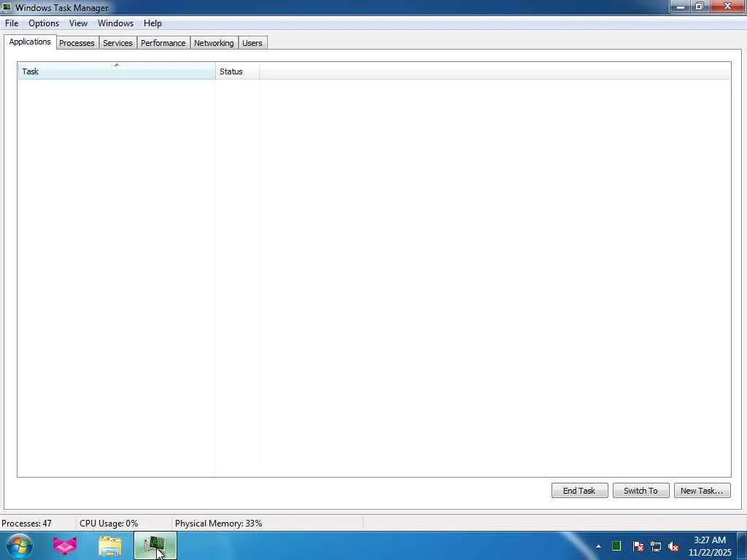Image resolution: width=747 pixels, height=560 pixels.
Task: Click the green CPU usage tray icon
Action: coord(616,546)
